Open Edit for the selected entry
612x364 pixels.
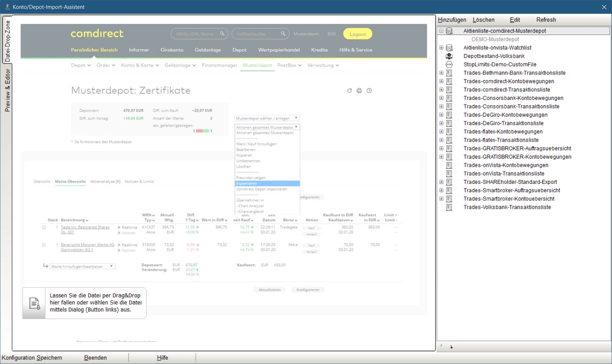point(514,20)
